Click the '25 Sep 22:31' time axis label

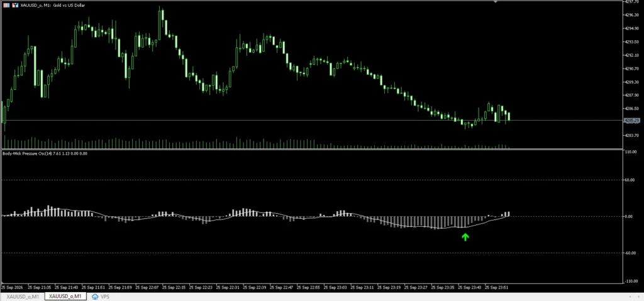point(228,287)
